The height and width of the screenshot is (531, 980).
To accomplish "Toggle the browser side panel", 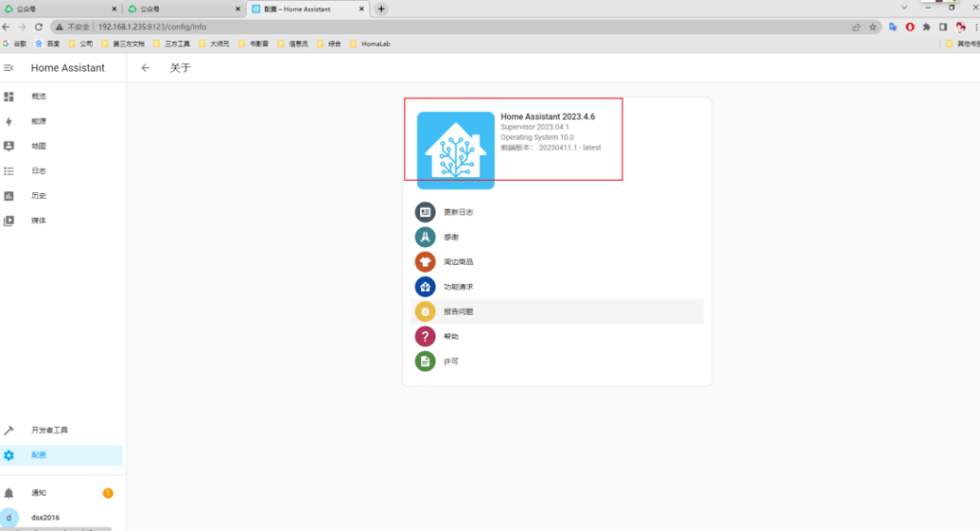I will click(943, 27).
